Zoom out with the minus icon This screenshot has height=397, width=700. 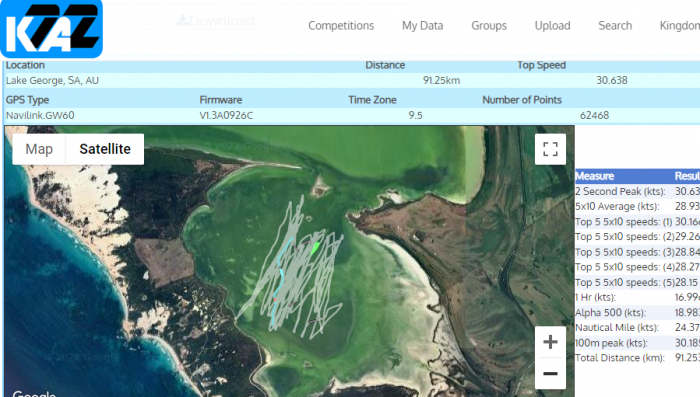coord(550,373)
